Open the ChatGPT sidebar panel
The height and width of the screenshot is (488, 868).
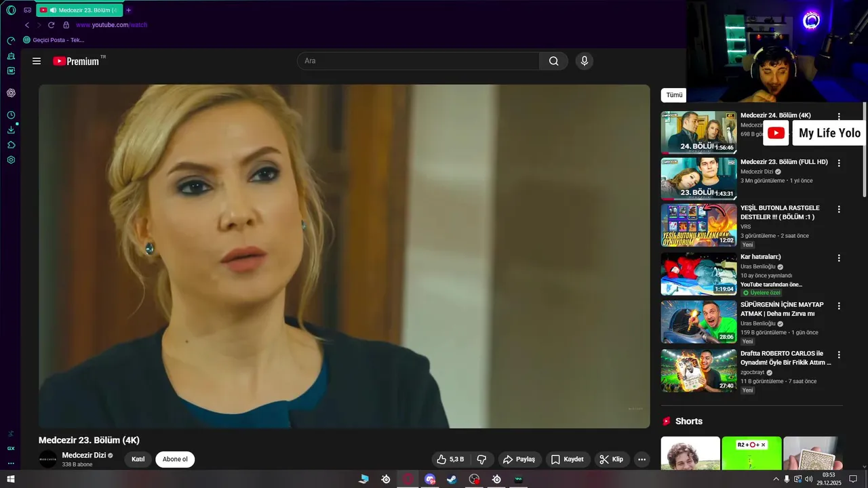(x=11, y=93)
